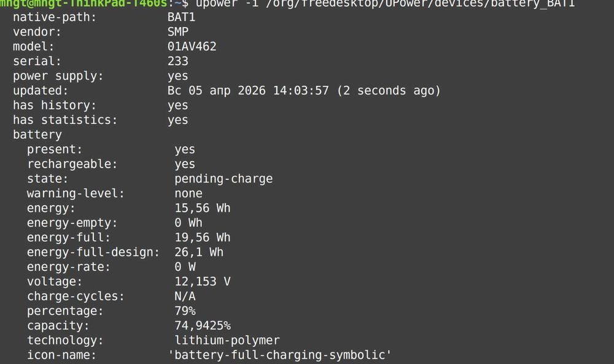
Task: Click the state value pending-charge
Action: coord(223,179)
